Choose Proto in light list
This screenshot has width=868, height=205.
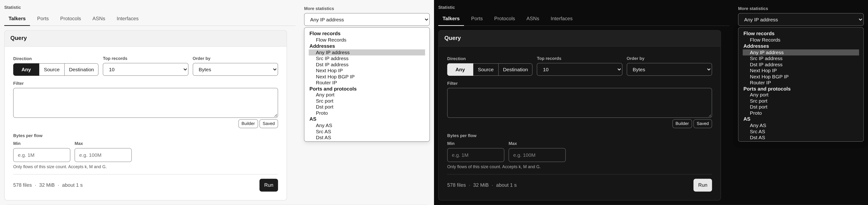[367, 113]
